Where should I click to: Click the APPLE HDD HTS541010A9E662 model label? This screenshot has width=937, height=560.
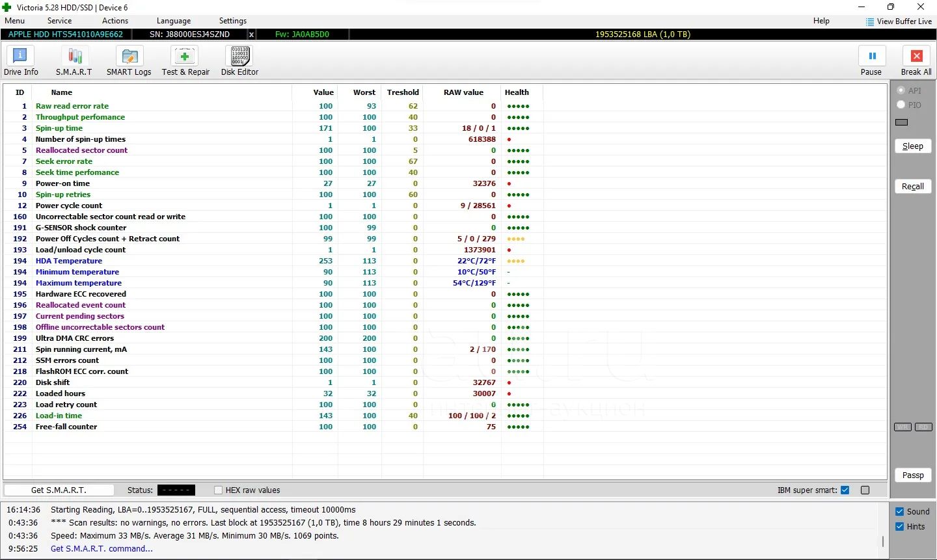click(x=66, y=34)
